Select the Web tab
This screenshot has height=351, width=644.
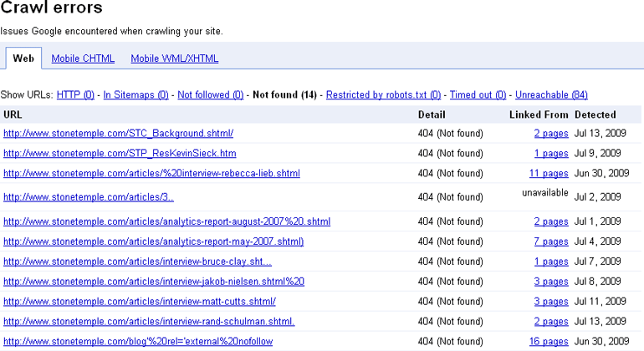(23, 58)
